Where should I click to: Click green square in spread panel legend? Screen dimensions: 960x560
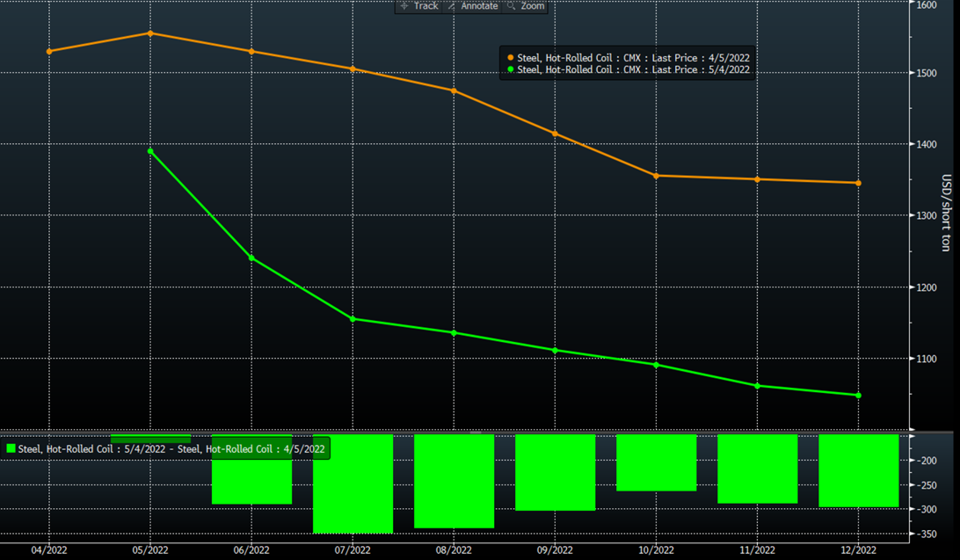[x=11, y=448]
